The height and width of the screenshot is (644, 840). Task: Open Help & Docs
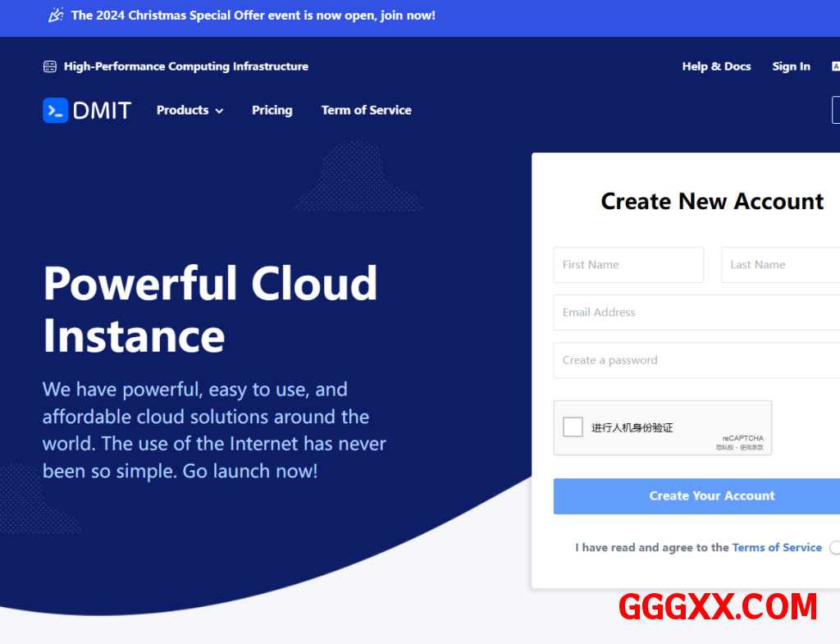[716, 66]
